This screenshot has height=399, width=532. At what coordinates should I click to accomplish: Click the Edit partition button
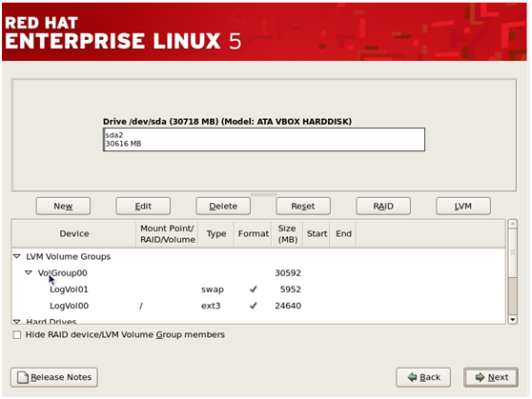pyautogui.click(x=143, y=206)
